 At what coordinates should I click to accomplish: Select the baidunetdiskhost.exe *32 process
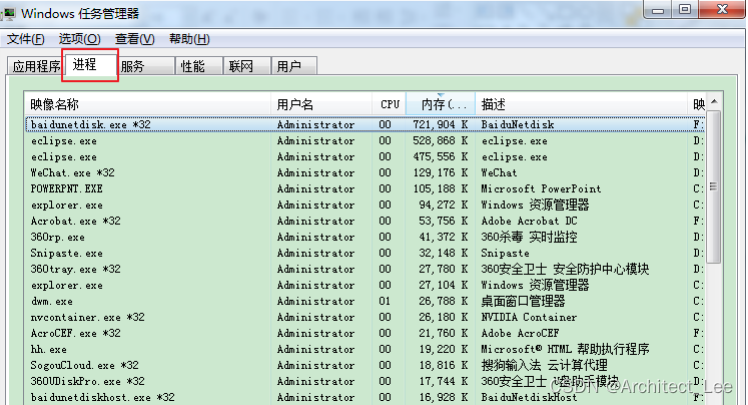tap(365, 397)
